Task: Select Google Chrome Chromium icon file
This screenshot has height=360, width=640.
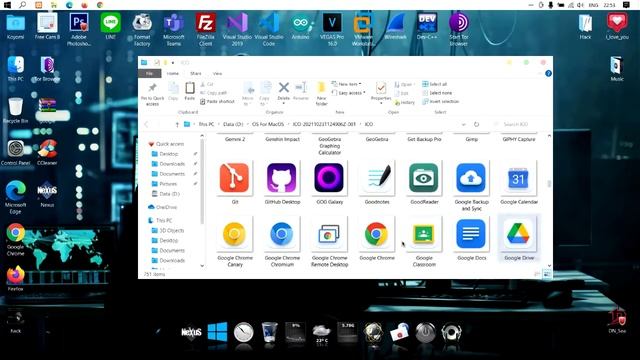Action: click(282, 242)
